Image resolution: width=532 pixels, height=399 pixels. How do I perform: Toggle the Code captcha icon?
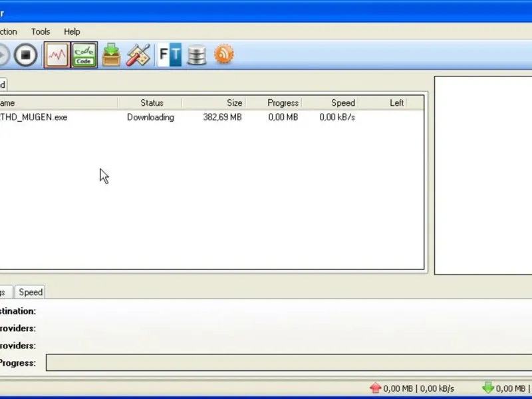click(84, 55)
